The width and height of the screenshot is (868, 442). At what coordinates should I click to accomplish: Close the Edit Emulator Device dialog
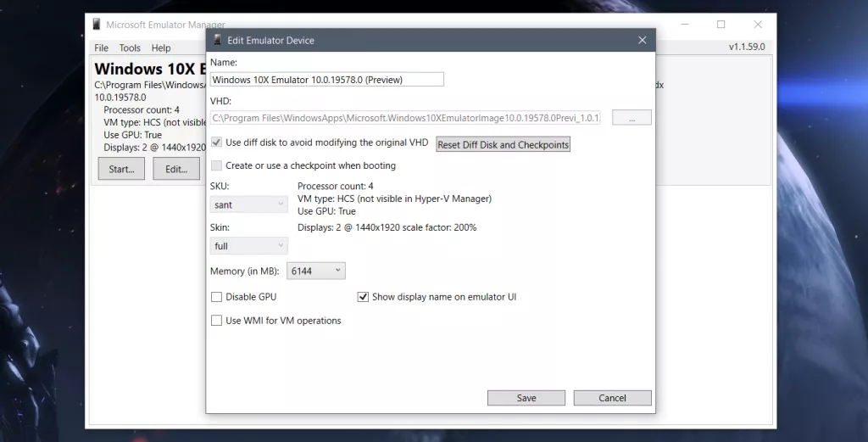pyautogui.click(x=643, y=40)
